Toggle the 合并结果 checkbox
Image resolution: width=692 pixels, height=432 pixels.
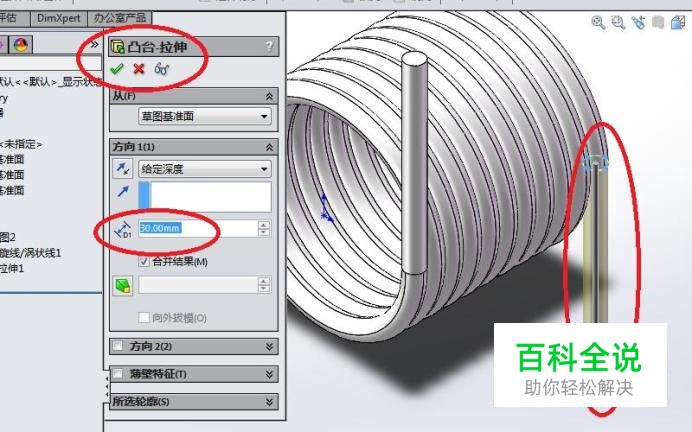click(144, 261)
